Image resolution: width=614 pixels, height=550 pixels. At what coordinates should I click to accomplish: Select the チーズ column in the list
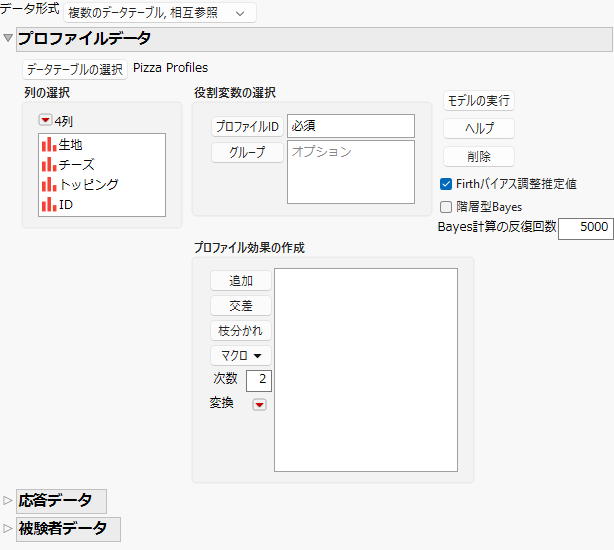tap(102, 164)
